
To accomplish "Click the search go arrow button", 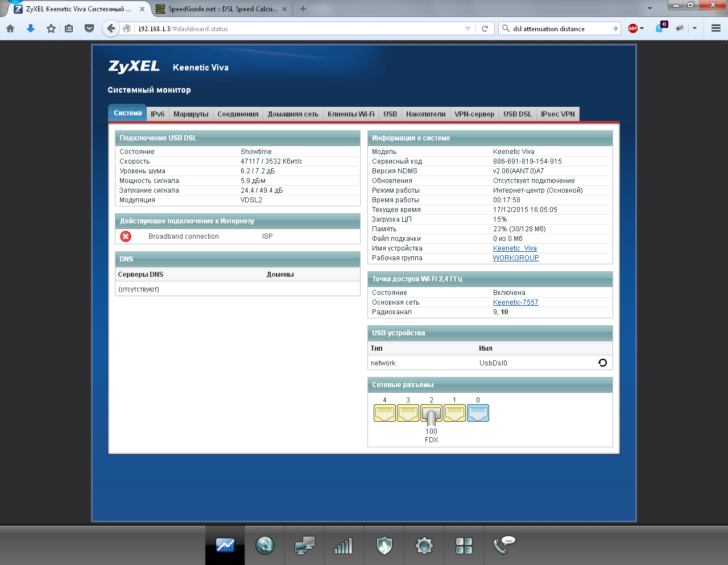I will pos(615,28).
